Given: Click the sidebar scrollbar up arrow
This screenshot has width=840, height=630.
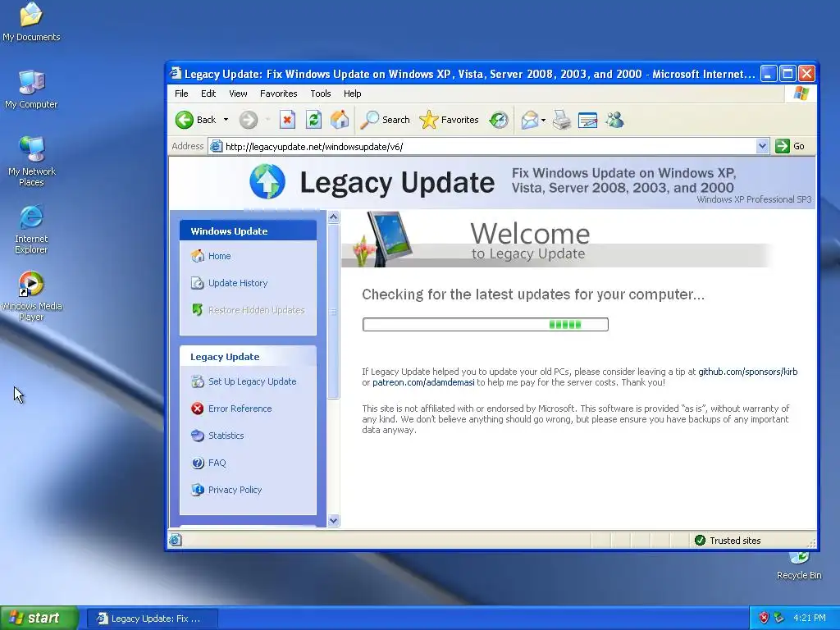Looking at the screenshot, I should [333, 217].
